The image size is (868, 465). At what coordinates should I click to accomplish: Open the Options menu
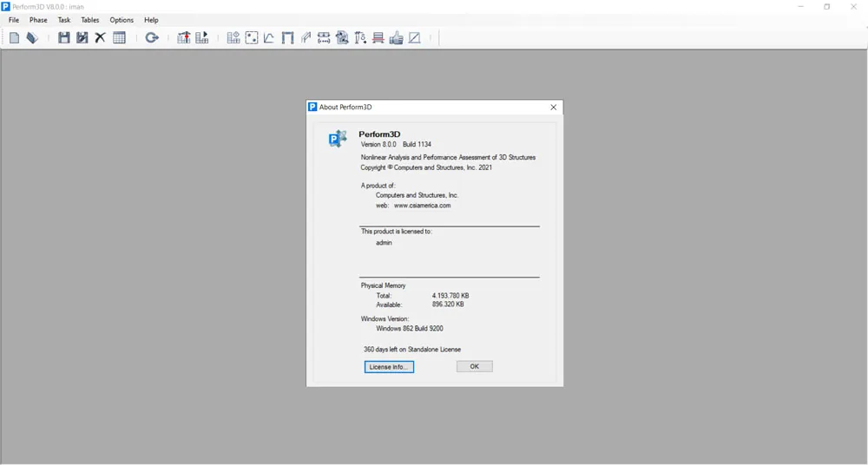click(x=122, y=20)
